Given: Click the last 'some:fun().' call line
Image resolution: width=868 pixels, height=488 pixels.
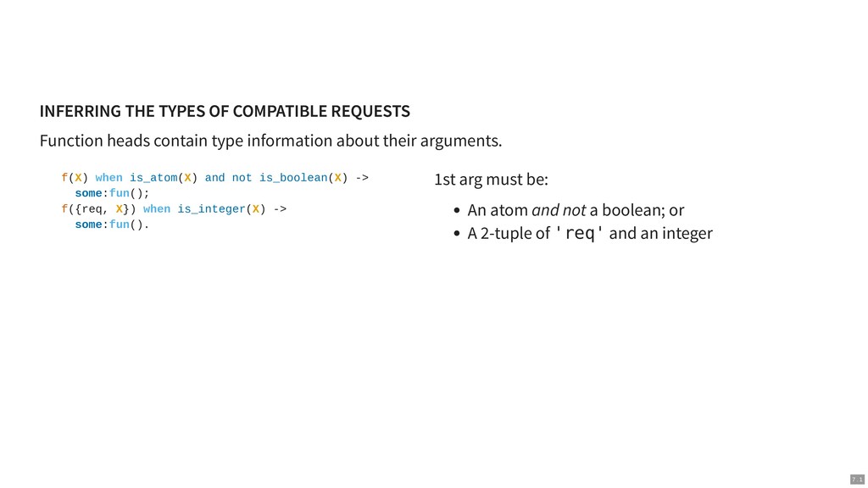Looking at the screenshot, I should click(x=113, y=225).
